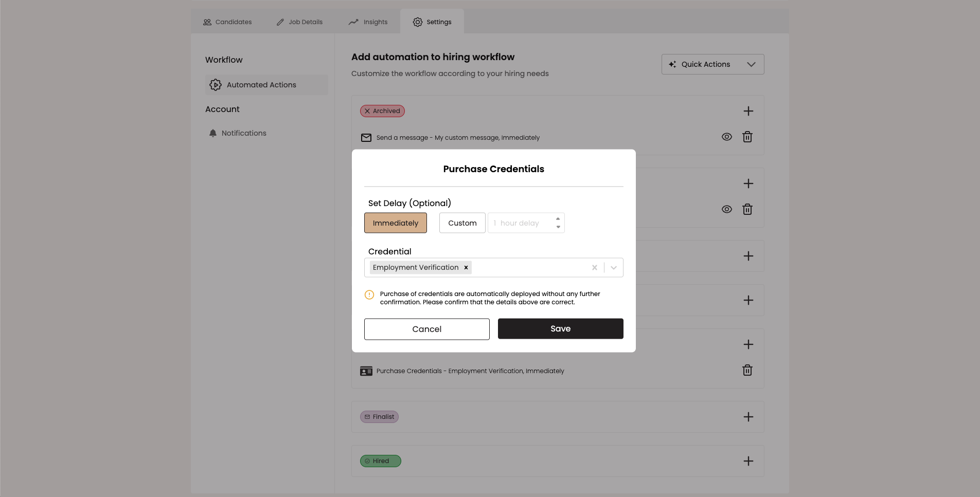The height and width of the screenshot is (497, 980).
Task: Click the Archived stage badge
Action: tap(382, 111)
